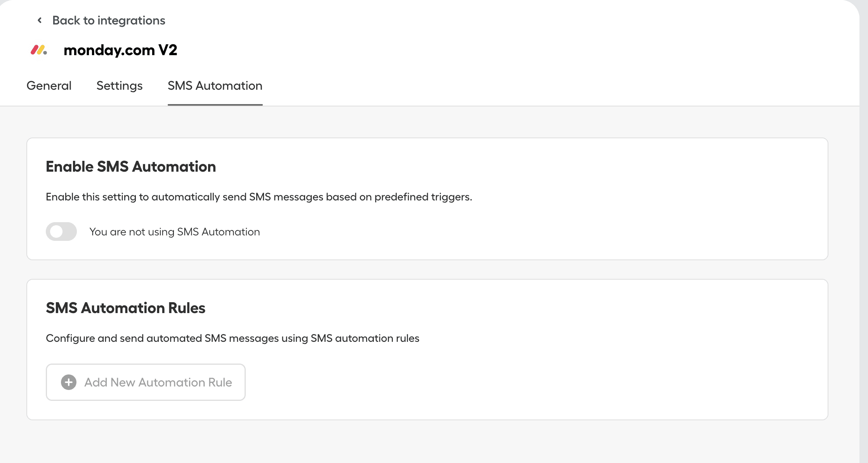Click the Enable SMS Automation heading
This screenshot has height=463, width=868.
tap(131, 166)
